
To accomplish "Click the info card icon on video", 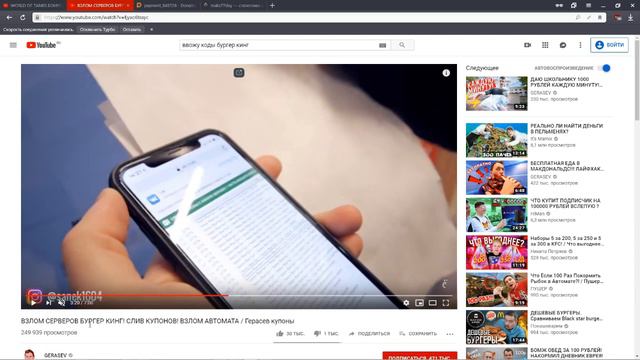I will pos(446,73).
